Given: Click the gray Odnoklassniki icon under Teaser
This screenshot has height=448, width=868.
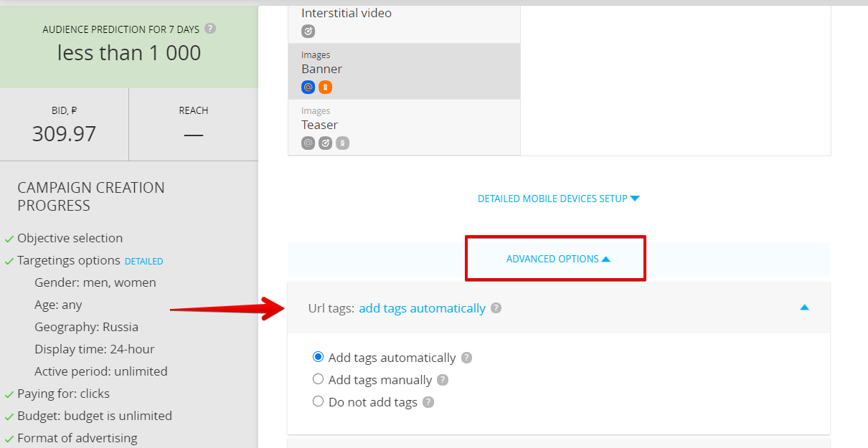Looking at the screenshot, I should pos(343,143).
